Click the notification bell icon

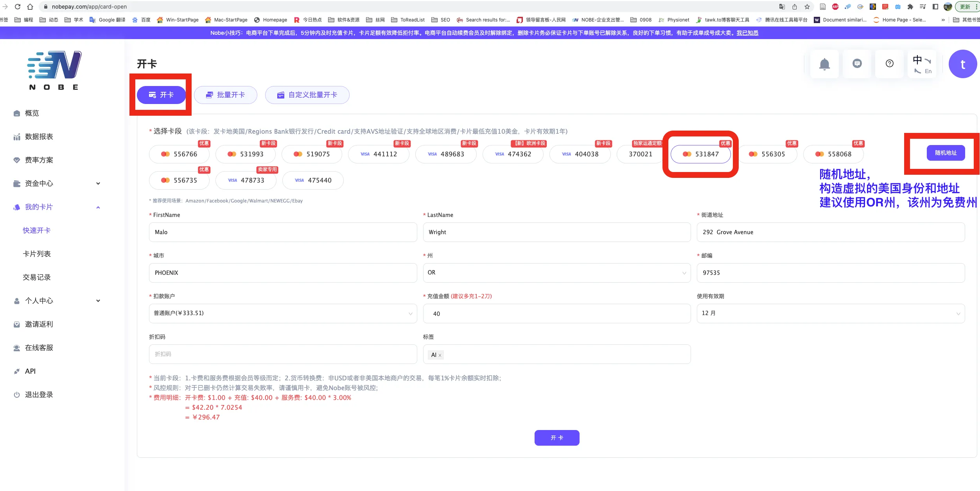coord(824,64)
